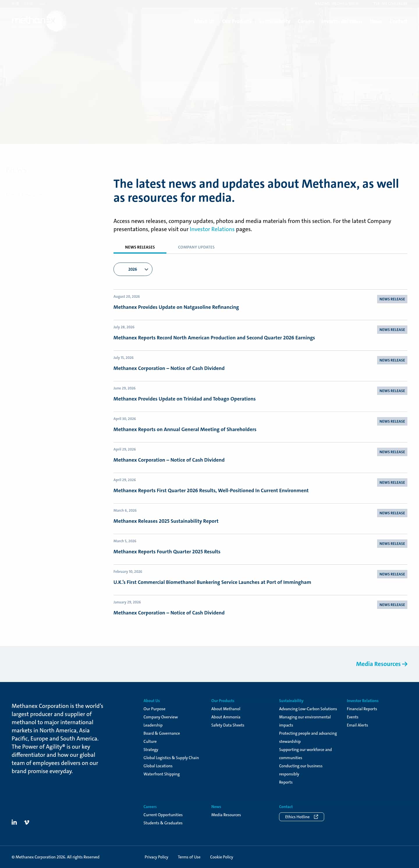419x868 pixels.
Task: Open July 15 Notice of Cash Dividend
Action: [169, 368]
